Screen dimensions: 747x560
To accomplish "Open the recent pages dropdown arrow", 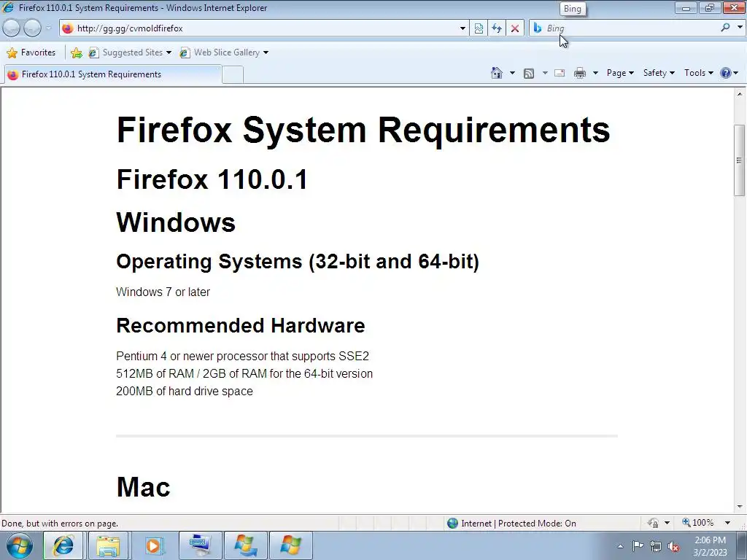I will 49,28.
